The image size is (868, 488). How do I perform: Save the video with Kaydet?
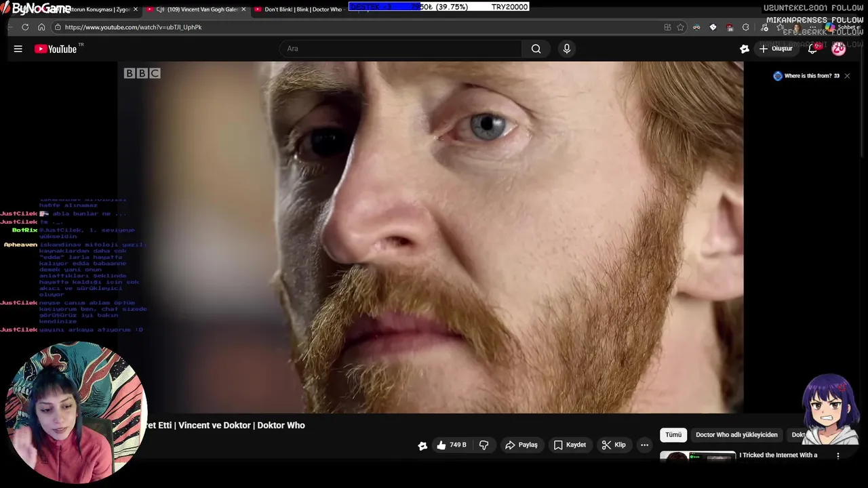tap(570, 445)
